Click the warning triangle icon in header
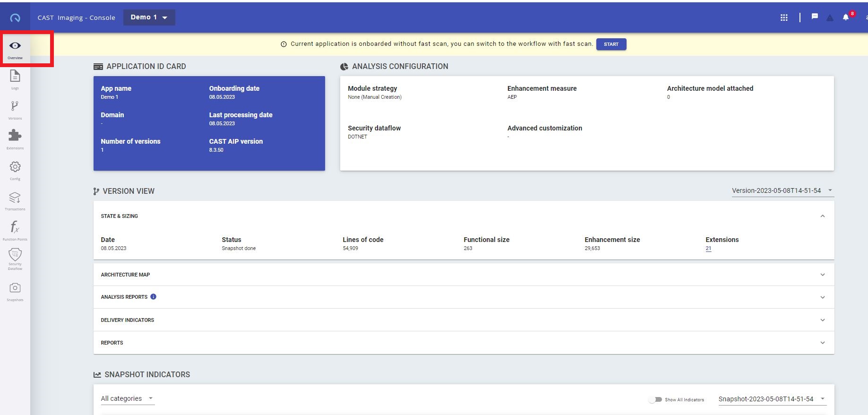The width and height of the screenshot is (868, 415). point(830,18)
